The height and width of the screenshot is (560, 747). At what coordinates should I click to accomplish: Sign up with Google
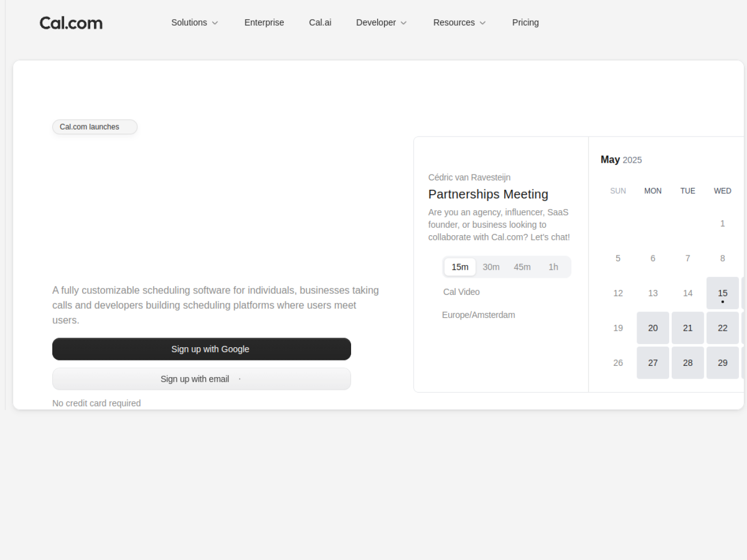[202, 349]
